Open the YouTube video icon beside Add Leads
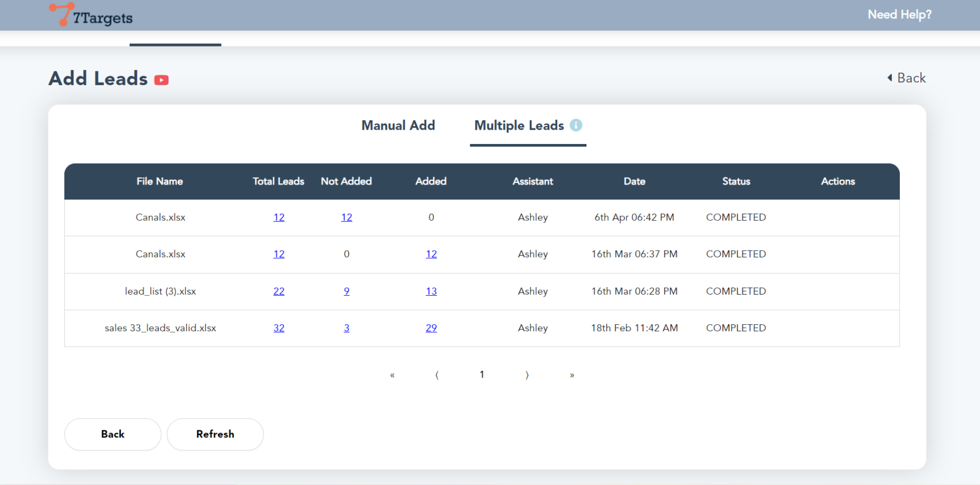The image size is (980, 485). click(x=161, y=80)
